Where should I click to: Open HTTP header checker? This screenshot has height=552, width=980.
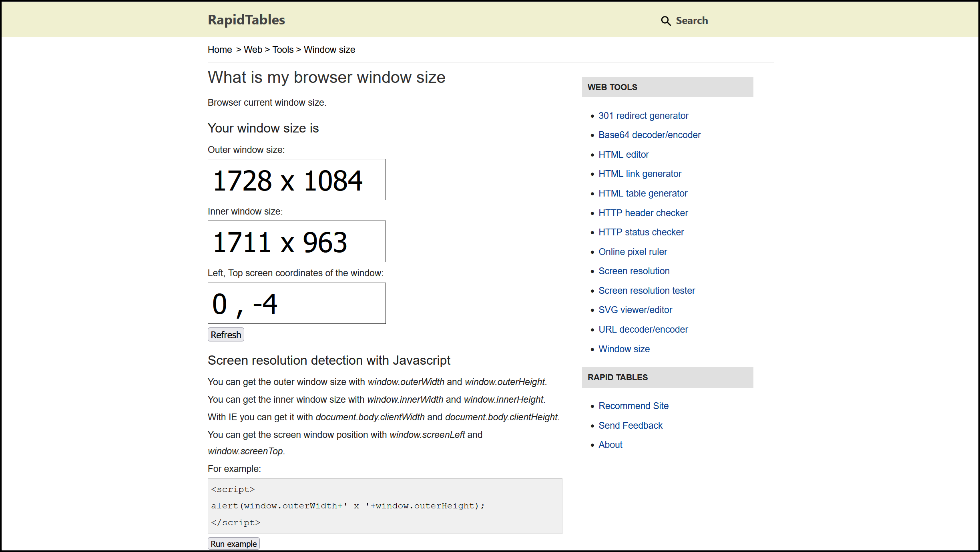click(643, 213)
